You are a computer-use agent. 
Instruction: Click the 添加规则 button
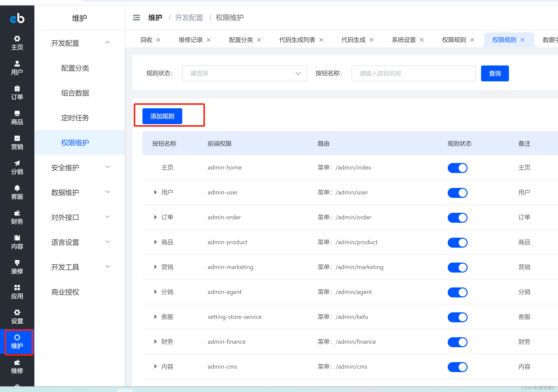tap(162, 116)
